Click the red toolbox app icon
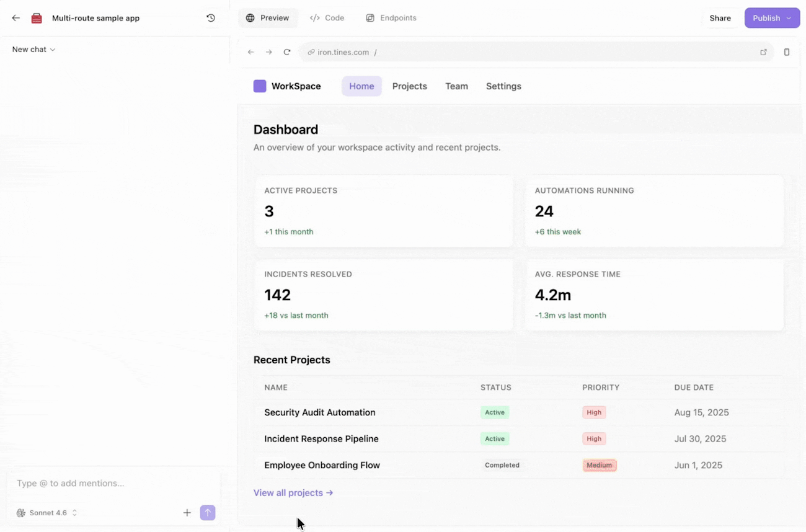This screenshot has width=806, height=532. tap(37, 18)
